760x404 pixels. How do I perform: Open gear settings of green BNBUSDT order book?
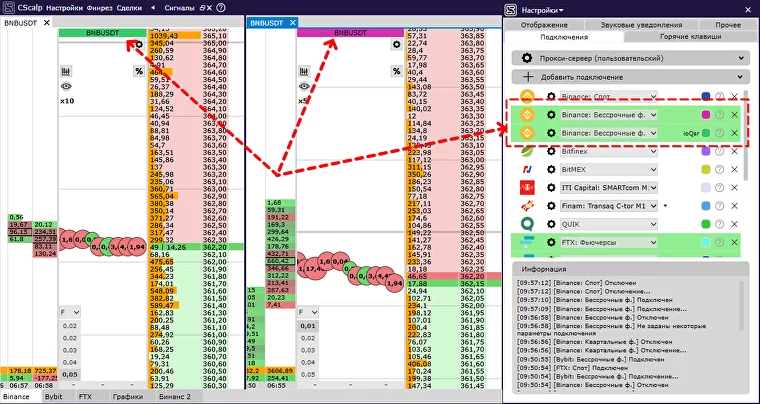point(140,45)
